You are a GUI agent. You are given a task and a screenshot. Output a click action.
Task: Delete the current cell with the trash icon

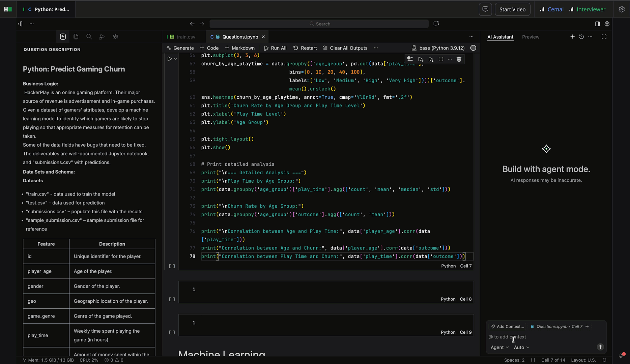pos(459,59)
